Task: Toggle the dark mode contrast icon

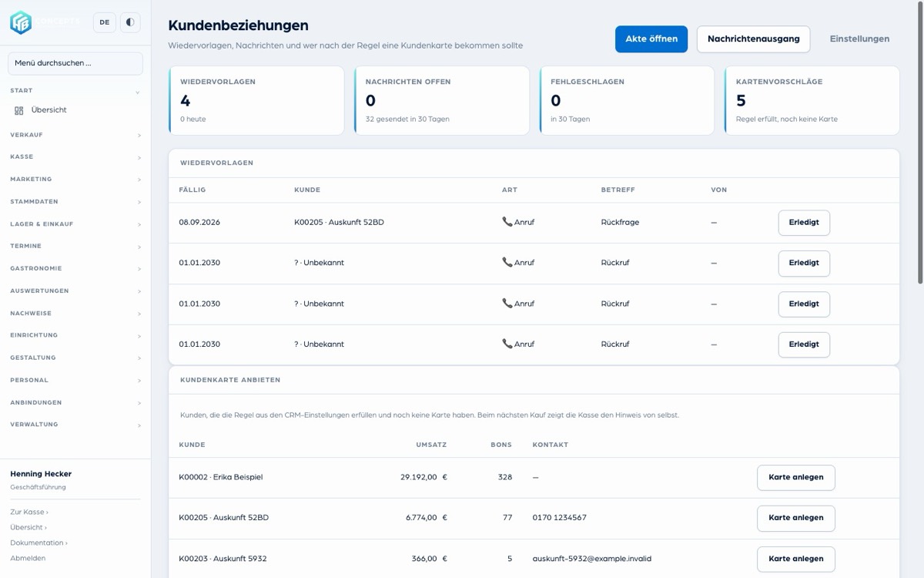Action: coord(130,22)
